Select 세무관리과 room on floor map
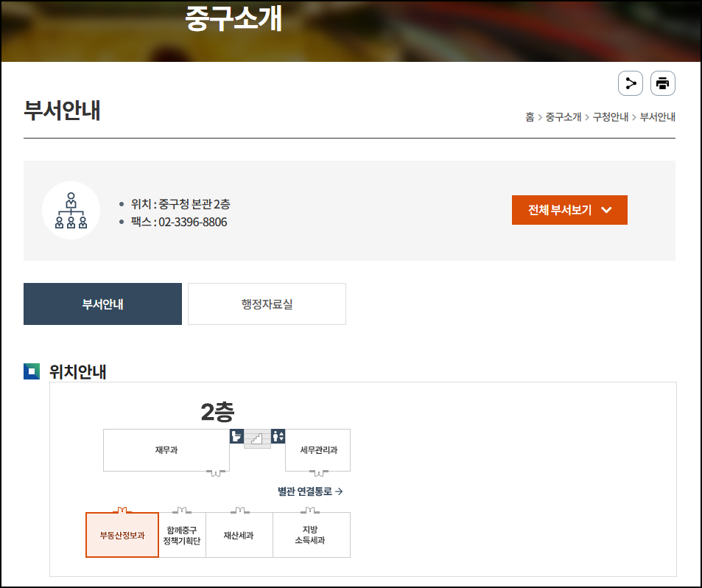 318,450
